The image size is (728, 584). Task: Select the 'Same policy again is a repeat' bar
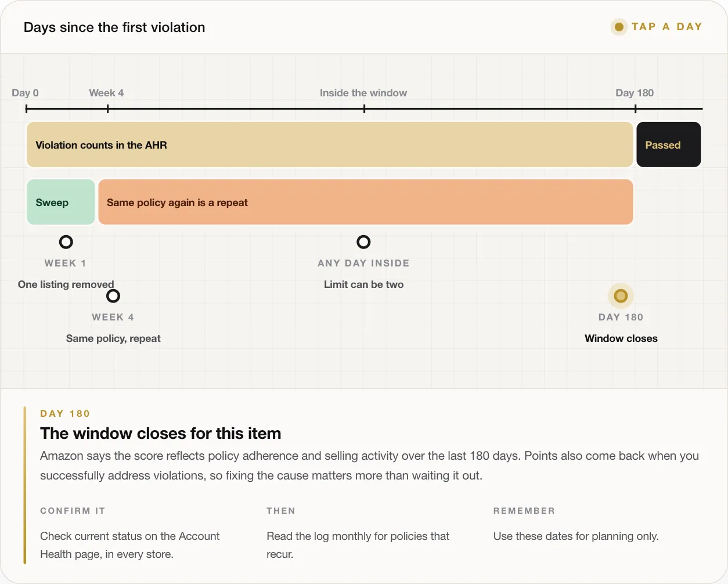point(366,202)
